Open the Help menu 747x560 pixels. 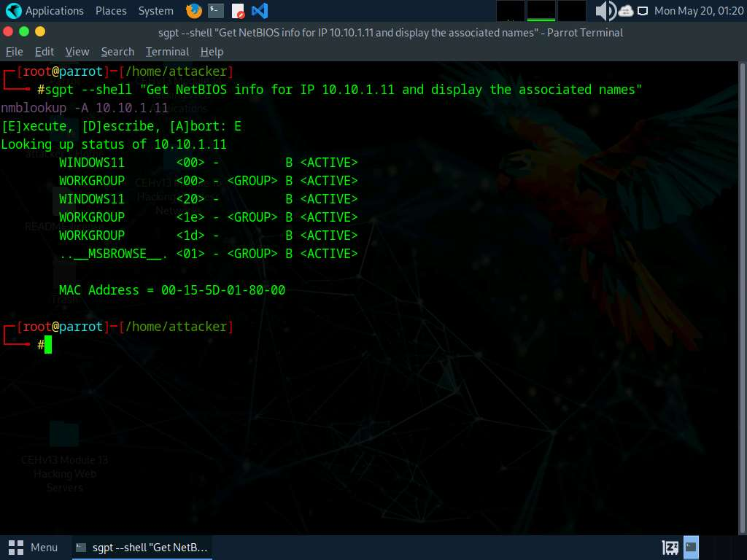pos(212,52)
